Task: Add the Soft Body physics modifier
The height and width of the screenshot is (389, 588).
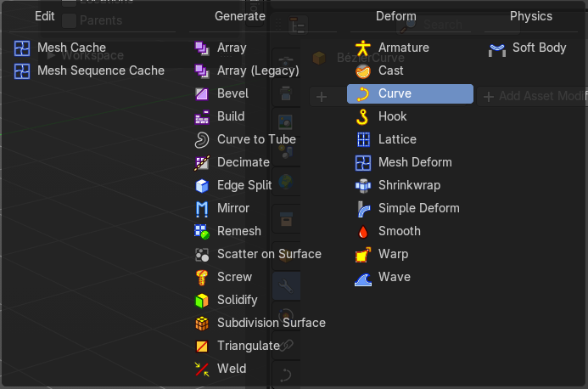Action: 527,48
